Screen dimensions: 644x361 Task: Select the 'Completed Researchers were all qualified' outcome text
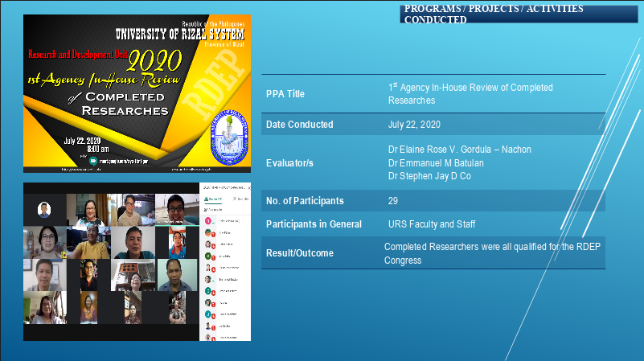[x=492, y=253]
